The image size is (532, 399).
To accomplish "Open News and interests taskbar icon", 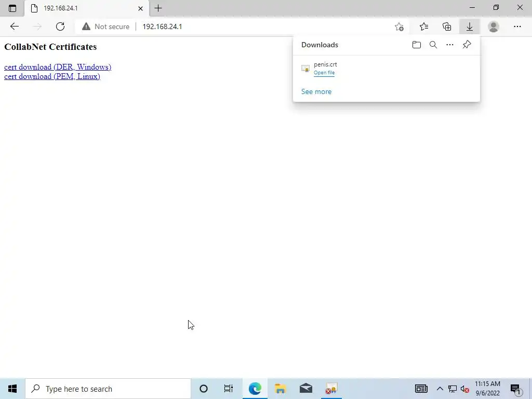I will [x=421, y=389].
